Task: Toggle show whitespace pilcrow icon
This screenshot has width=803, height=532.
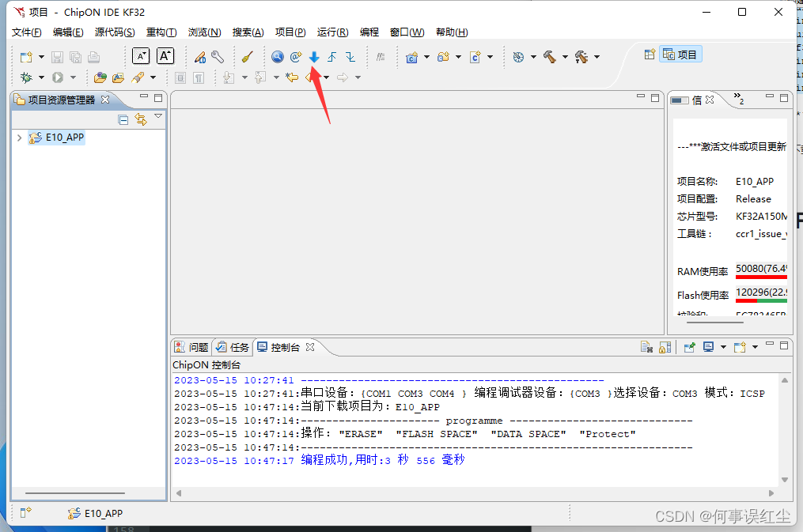Action: point(199,77)
